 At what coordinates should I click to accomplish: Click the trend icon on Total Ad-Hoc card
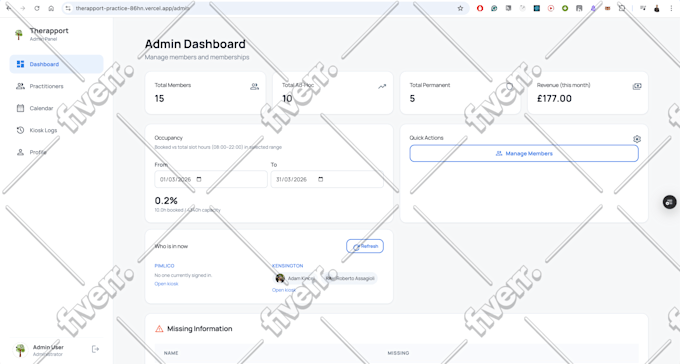coord(382,87)
